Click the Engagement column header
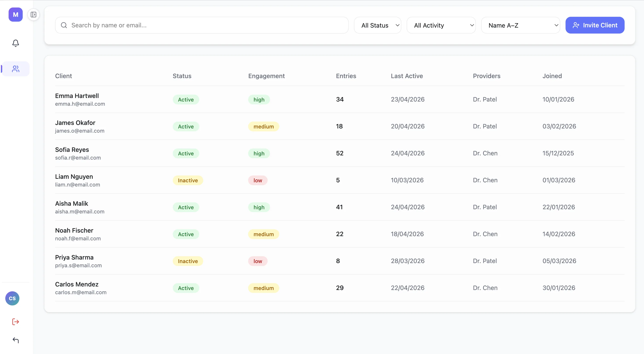Viewport: 644px width, 354px height. coord(266,76)
